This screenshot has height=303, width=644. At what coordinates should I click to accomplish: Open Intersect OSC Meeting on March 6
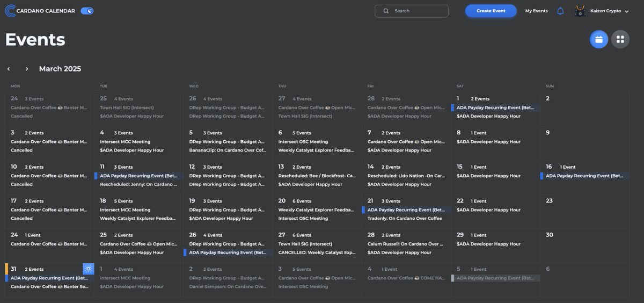point(303,142)
